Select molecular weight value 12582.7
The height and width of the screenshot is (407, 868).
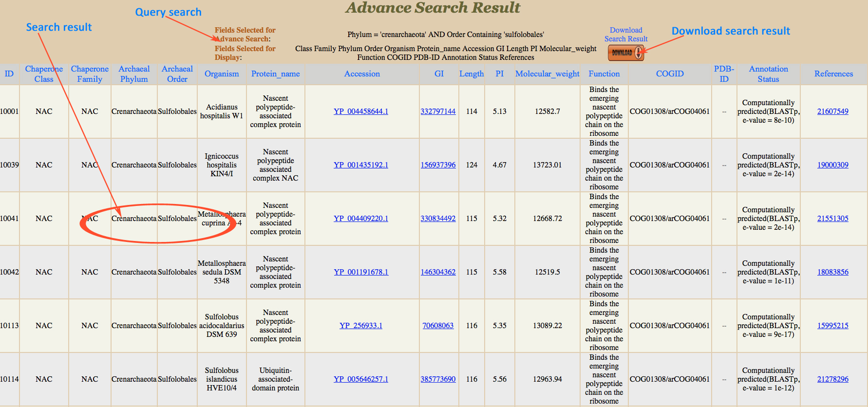(547, 111)
